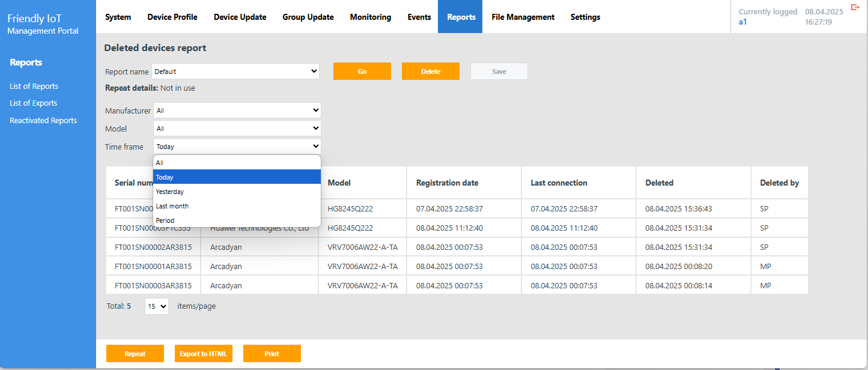Choose Yesterday in the Time frame list
This screenshot has height=370, width=868.
point(237,192)
